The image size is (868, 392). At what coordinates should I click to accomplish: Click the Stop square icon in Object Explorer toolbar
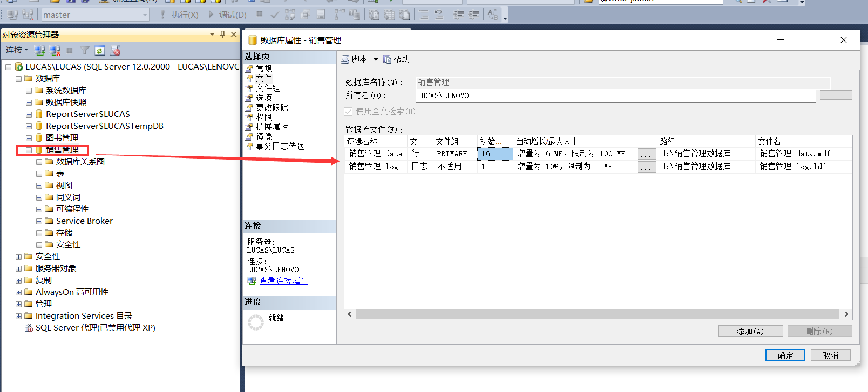point(70,50)
